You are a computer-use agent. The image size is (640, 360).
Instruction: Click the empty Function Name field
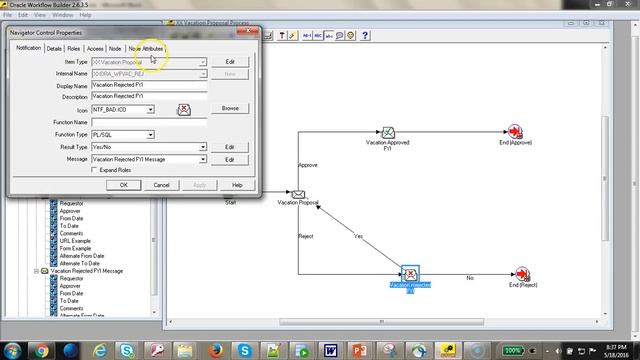point(149,122)
